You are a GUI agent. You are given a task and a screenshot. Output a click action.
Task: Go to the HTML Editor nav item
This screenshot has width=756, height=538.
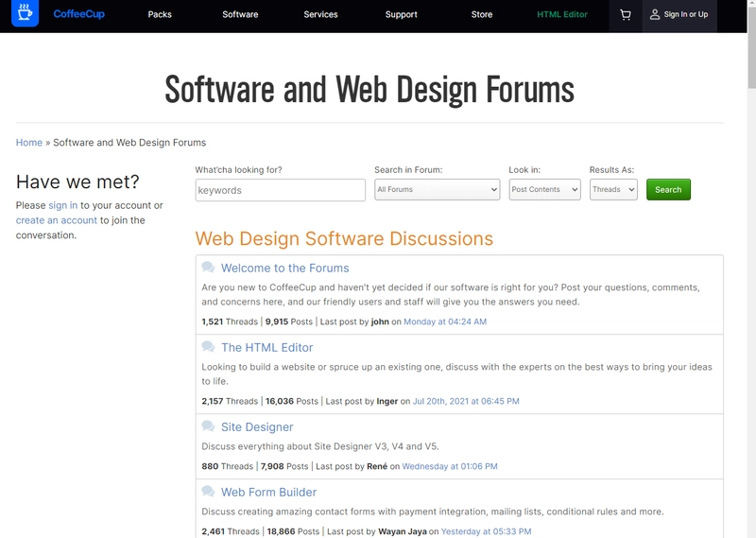pyautogui.click(x=562, y=14)
